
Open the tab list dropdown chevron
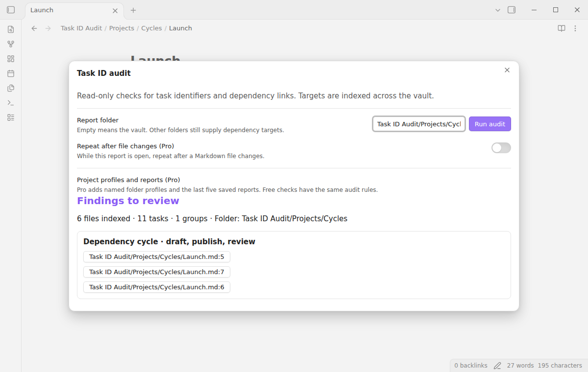[x=498, y=10]
